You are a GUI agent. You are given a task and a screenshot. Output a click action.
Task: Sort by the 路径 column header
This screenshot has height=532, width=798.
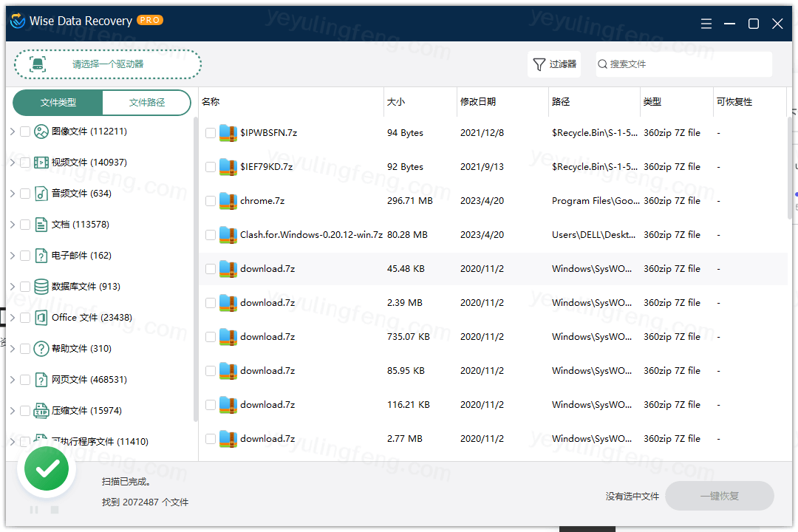coord(594,102)
